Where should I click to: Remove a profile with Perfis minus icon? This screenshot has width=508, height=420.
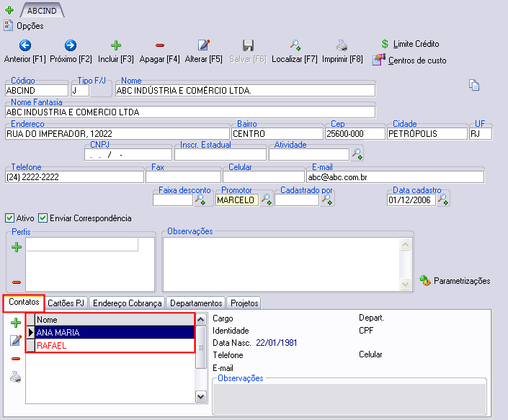click(17, 282)
